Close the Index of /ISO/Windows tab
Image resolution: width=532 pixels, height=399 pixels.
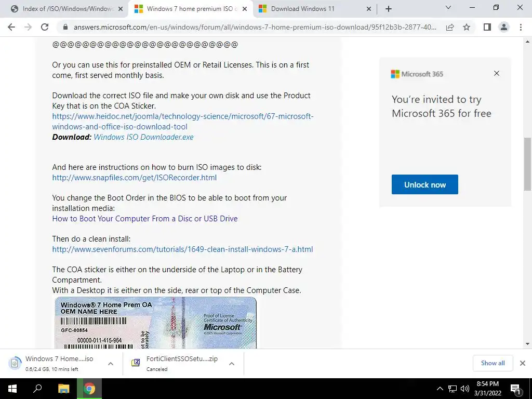(x=121, y=9)
